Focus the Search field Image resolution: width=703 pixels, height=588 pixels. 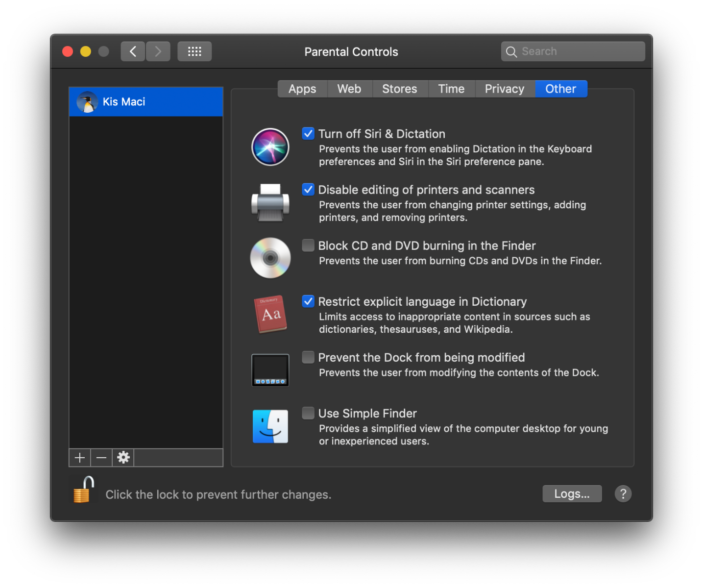pyautogui.click(x=573, y=51)
